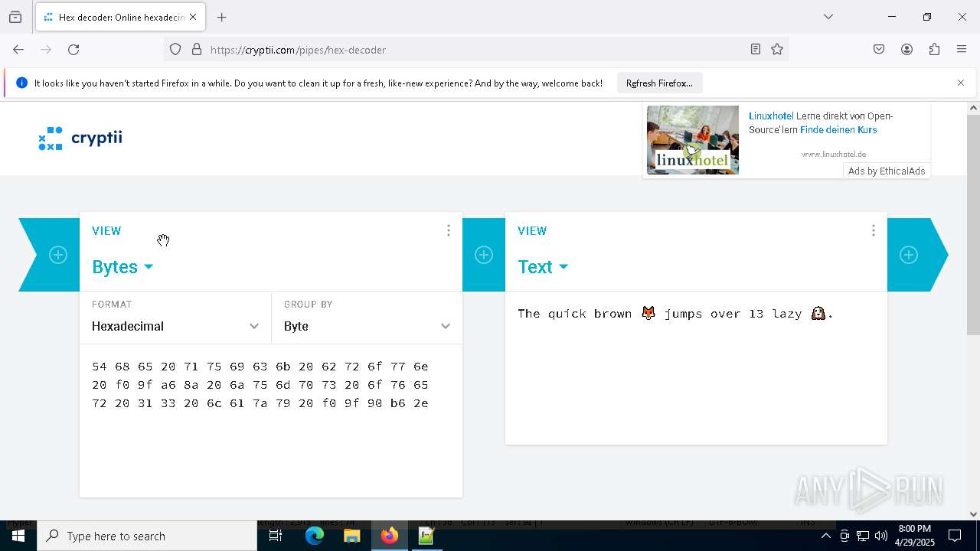
Task: Click the cryptii logo
Action: (x=80, y=139)
